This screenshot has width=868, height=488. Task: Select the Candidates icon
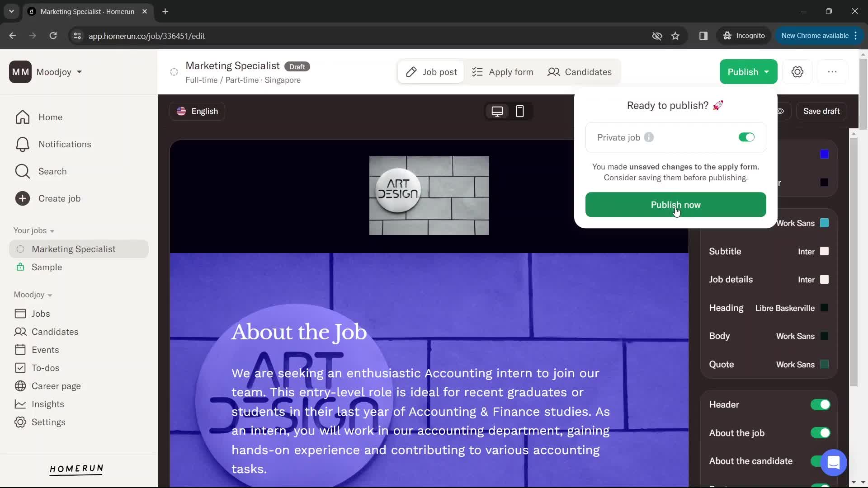[x=553, y=71]
